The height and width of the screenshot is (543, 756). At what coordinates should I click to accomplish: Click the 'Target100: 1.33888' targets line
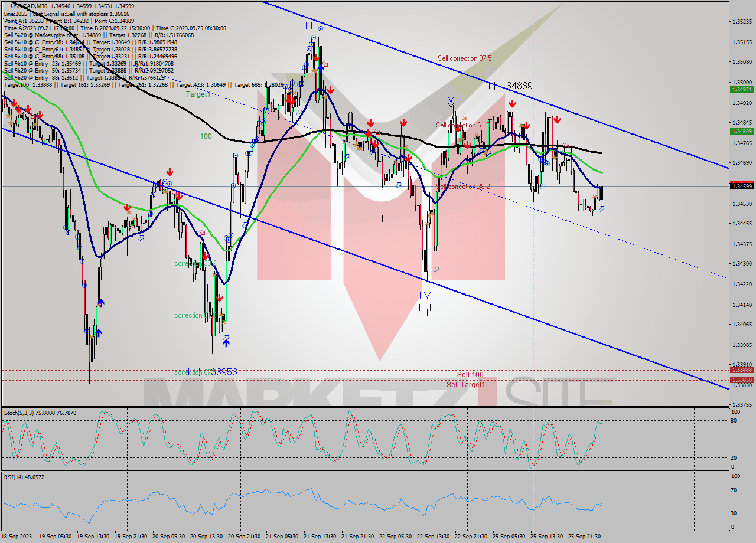click(x=143, y=85)
